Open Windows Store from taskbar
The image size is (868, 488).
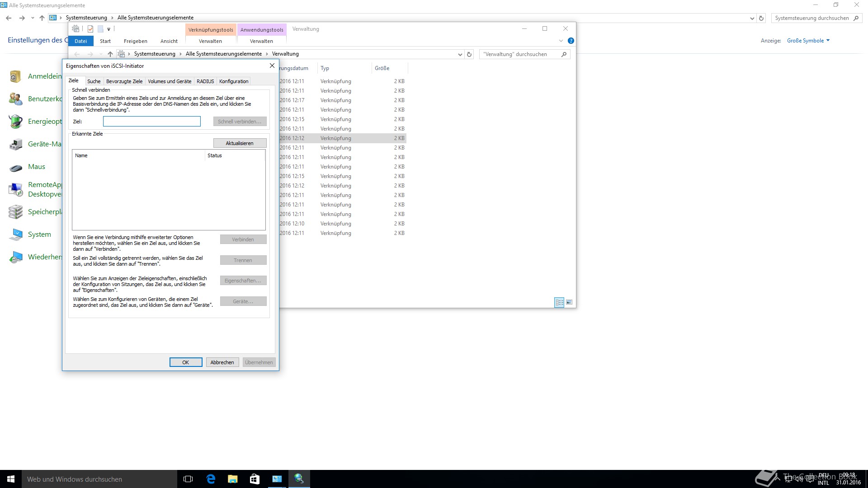(x=255, y=479)
